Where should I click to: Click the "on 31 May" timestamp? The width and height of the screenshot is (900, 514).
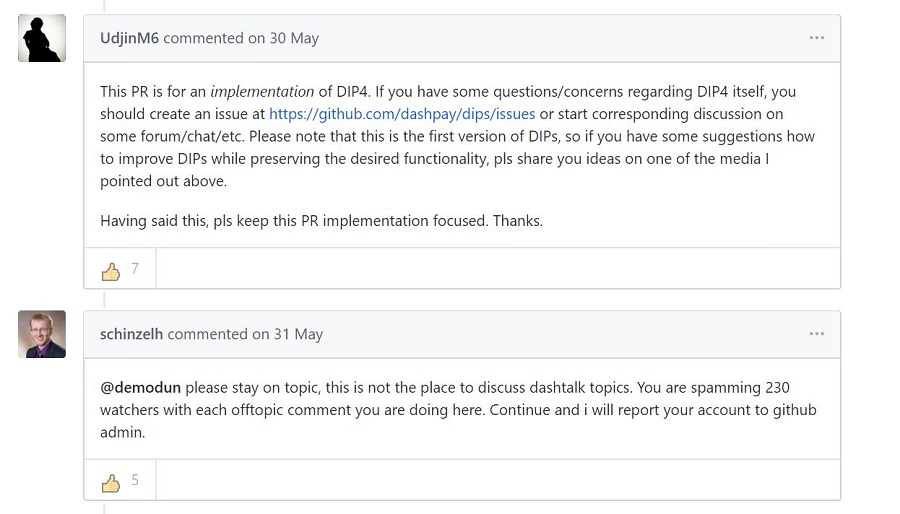click(x=288, y=334)
